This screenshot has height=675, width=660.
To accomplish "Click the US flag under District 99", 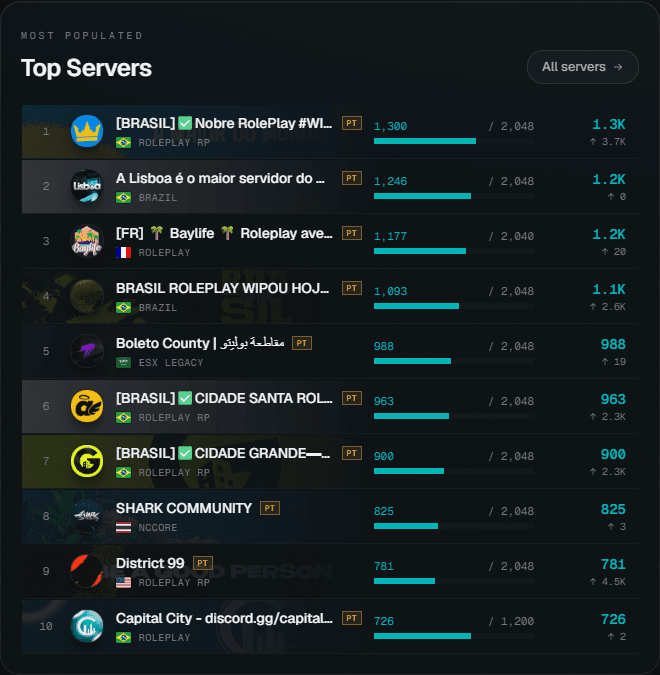I will tap(124, 582).
